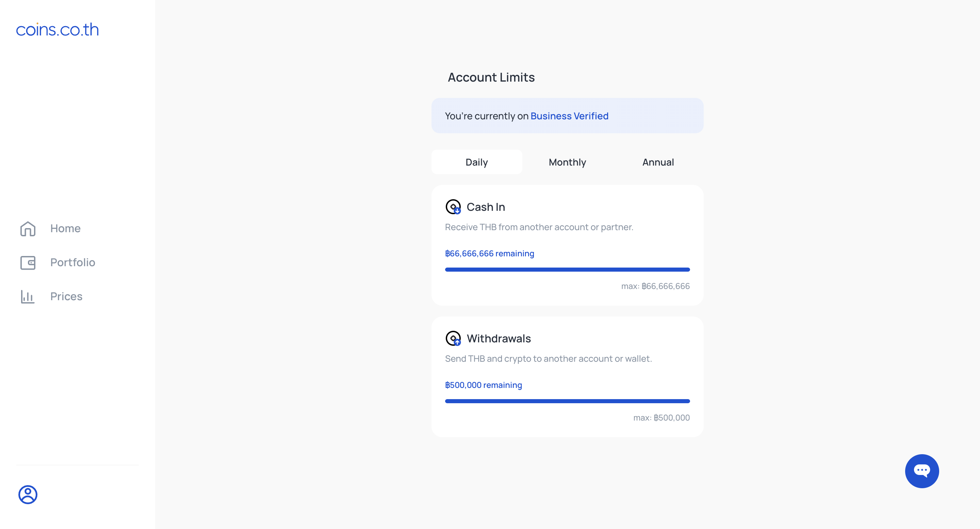Click 'max: ฿500,000' label

[x=661, y=417]
